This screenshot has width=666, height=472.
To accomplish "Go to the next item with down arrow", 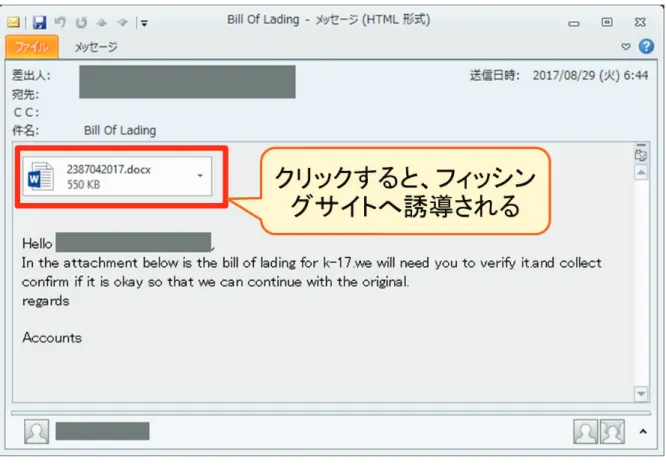I will (x=122, y=23).
